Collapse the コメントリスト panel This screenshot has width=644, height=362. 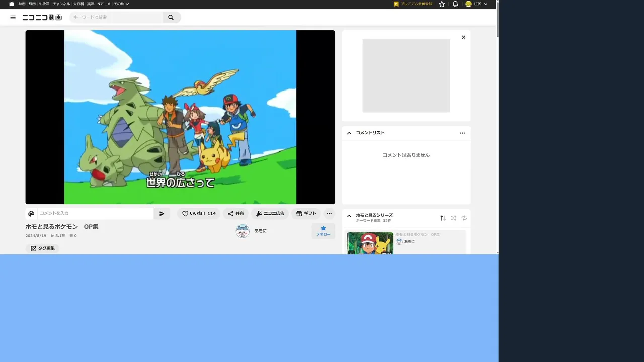click(x=349, y=133)
